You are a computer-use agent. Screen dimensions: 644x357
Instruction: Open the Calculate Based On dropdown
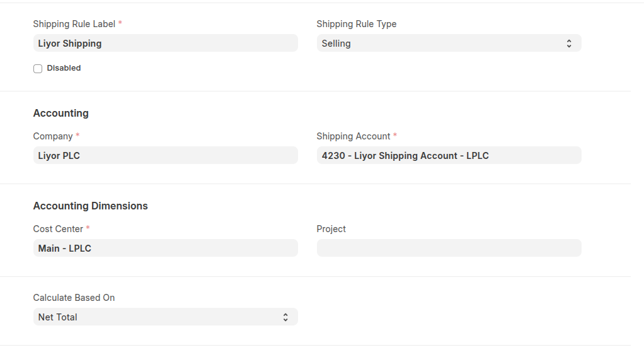[158, 317]
